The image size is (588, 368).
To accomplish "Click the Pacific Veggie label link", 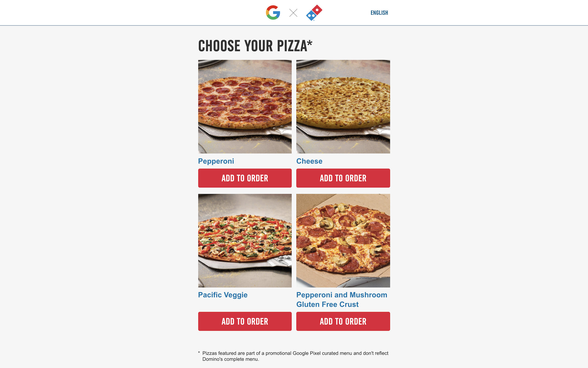I will (223, 295).
